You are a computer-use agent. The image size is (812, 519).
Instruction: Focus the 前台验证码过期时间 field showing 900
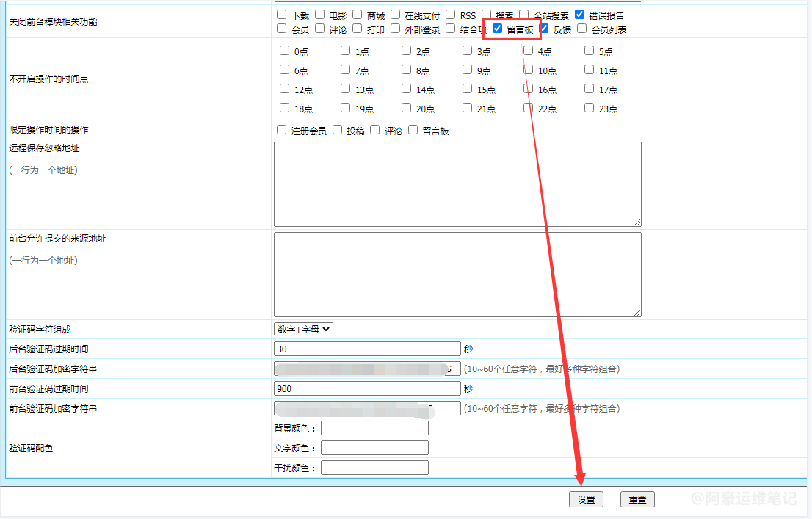pos(367,388)
